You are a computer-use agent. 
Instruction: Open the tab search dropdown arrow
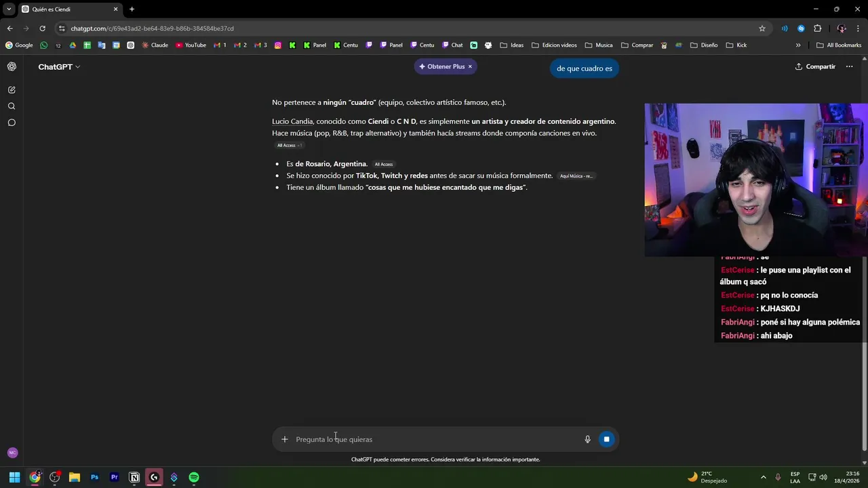pos(9,9)
